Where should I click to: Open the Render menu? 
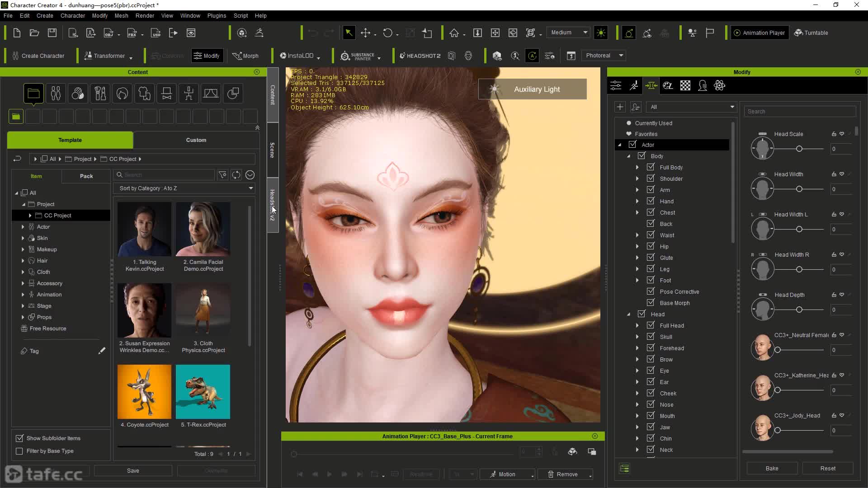pos(145,15)
